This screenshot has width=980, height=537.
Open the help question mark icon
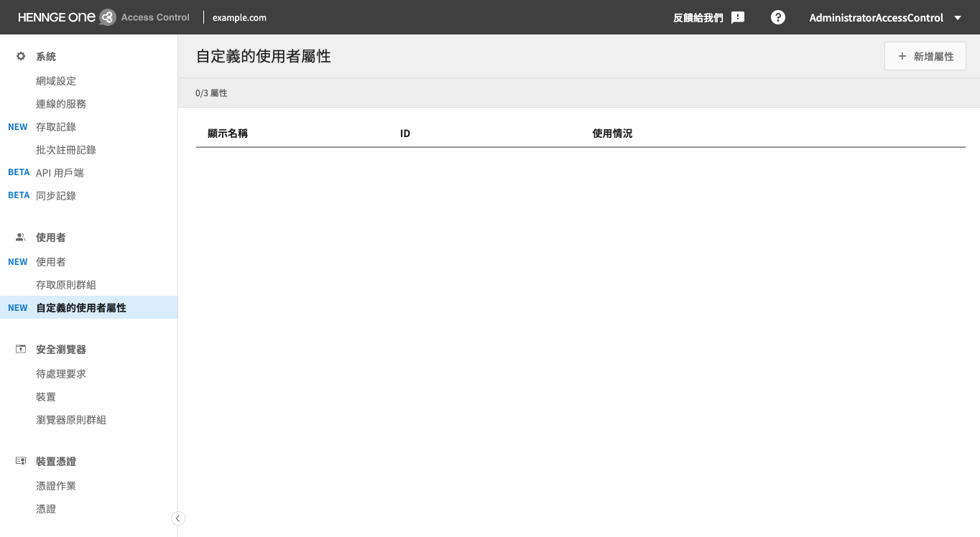click(x=778, y=17)
